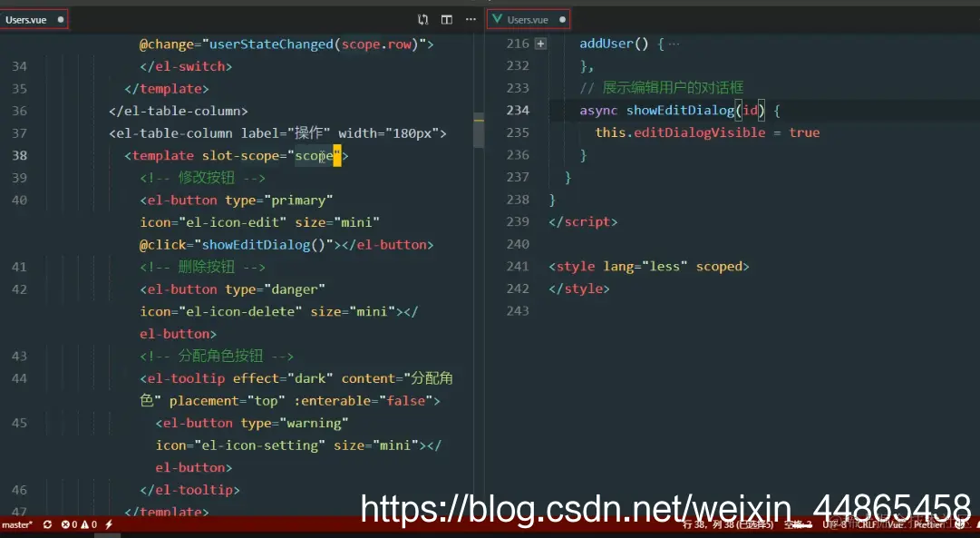Synchronize changes via status bar sync icon
Image resolution: width=980 pixels, height=538 pixels.
pos(47,525)
